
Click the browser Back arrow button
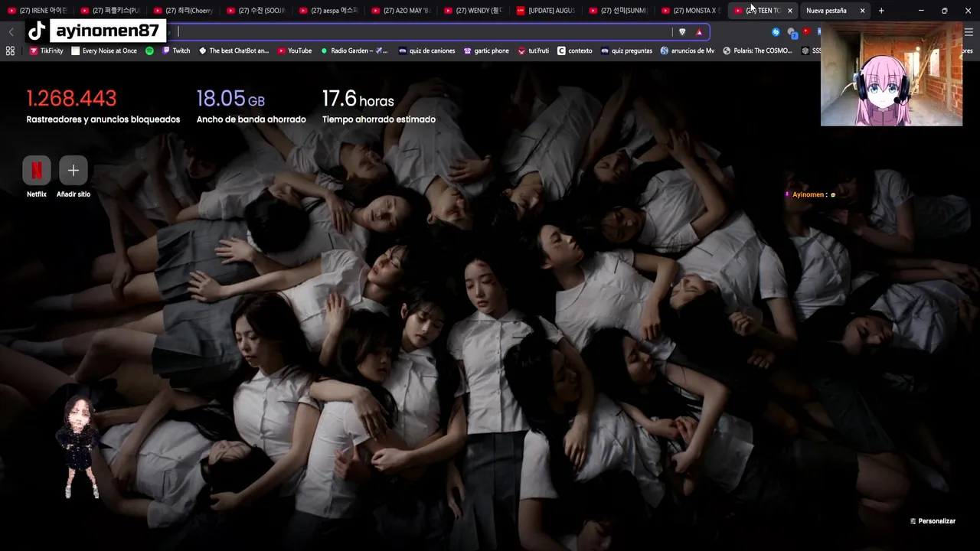tap(11, 31)
